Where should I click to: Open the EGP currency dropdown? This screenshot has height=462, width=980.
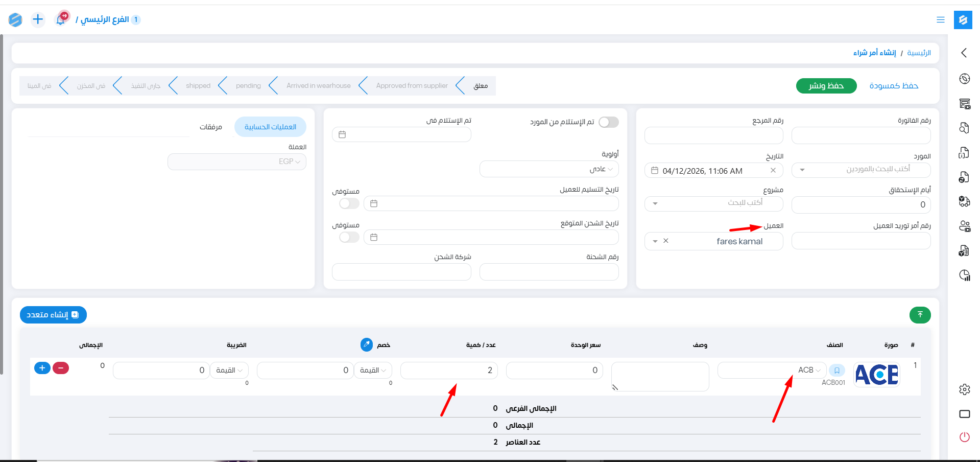[237, 161]
